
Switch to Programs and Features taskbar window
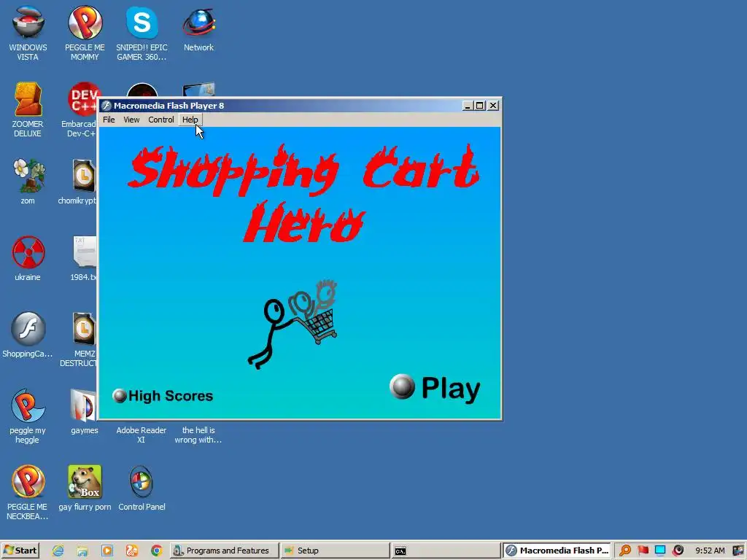223,551
